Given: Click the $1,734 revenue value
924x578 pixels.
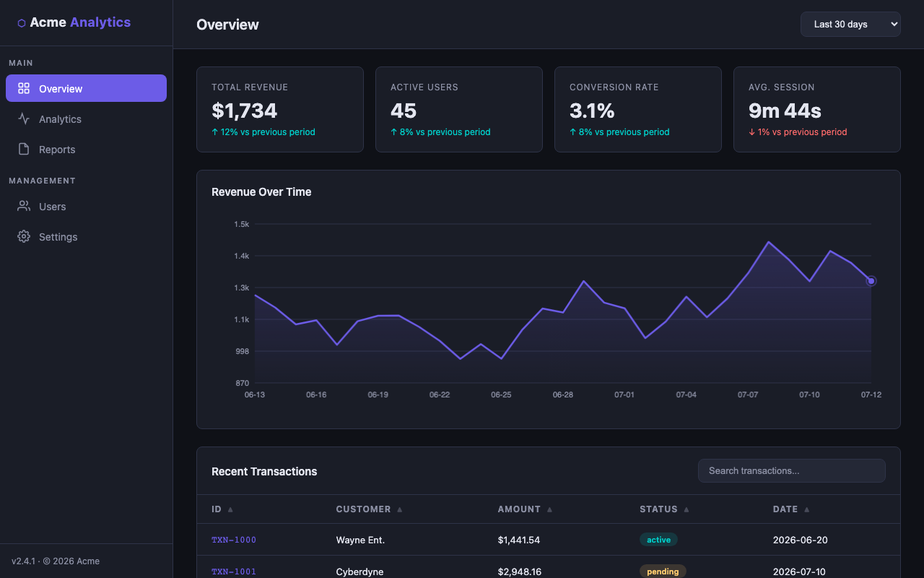Looking at the screenshot, I should coord(244,111).
